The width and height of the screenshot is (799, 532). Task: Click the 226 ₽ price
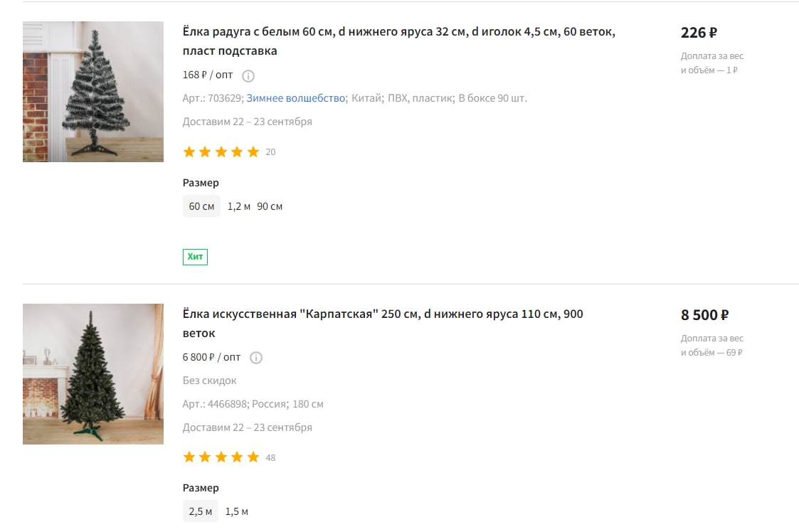(699, 33)
